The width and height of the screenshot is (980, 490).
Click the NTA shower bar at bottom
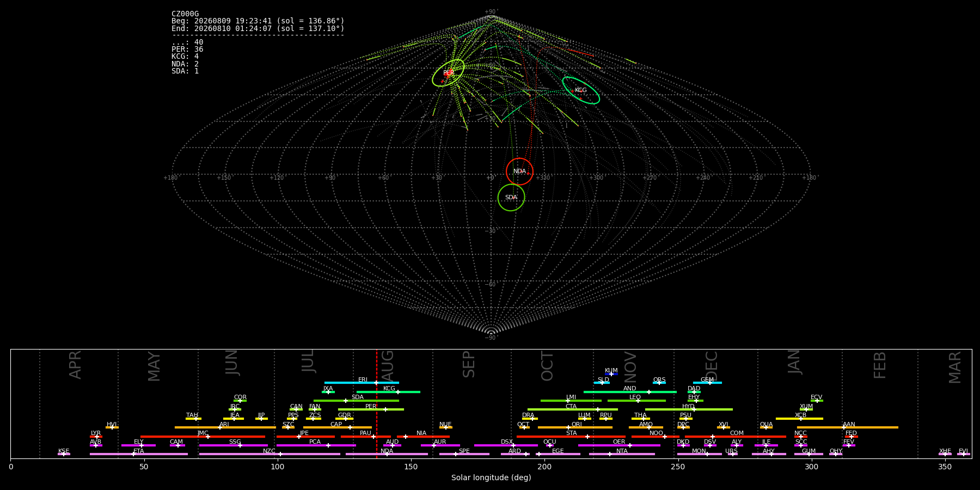622,454
